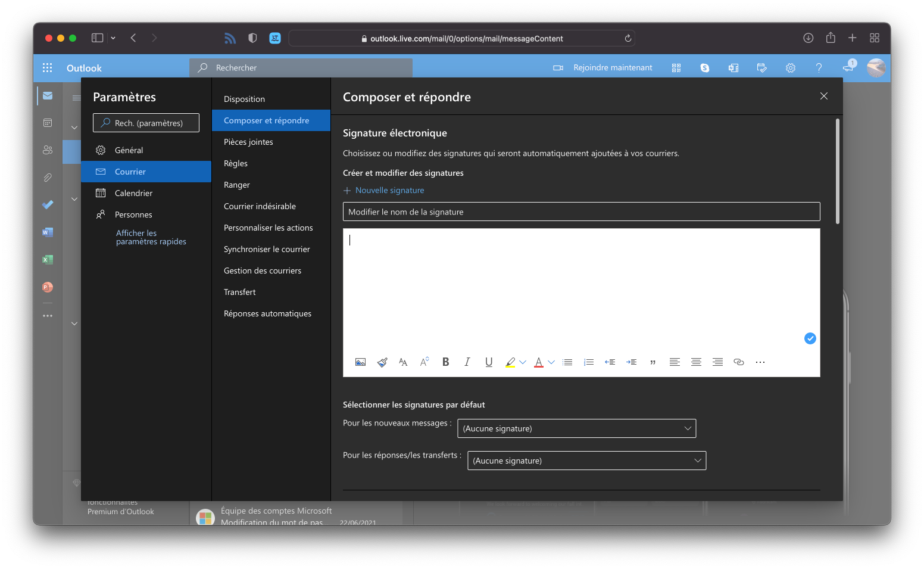The image size is (924, 569).
Task: Align signature text to the left
Action: pyautogui.click(x=675, y=362)
